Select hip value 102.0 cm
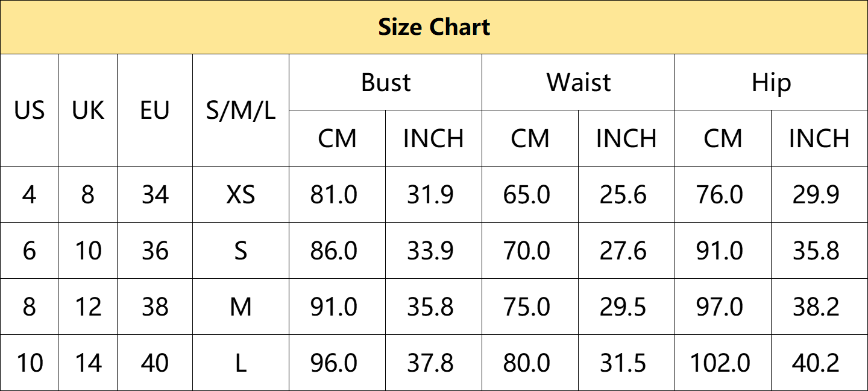Screen dimensions: 868x391 (723, 363)
